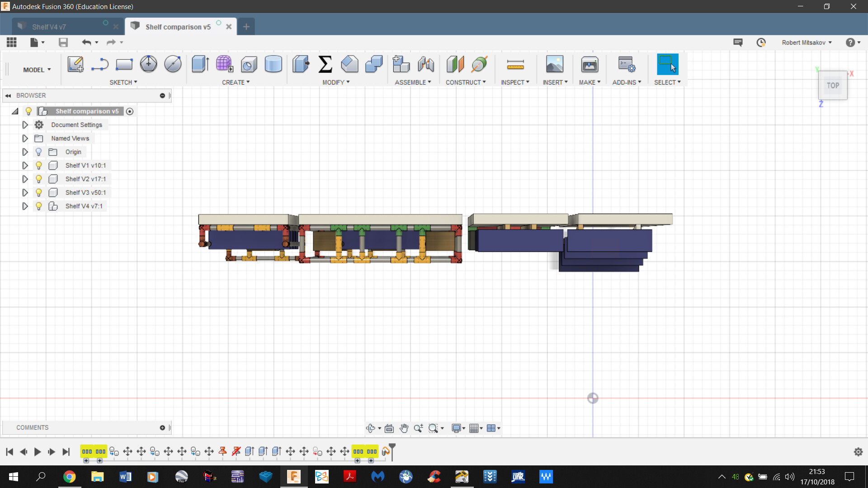Open the Robert Mitsakov account dropdown
The width and height of the screenshot is (868, 488).
(x=807, y=42)
